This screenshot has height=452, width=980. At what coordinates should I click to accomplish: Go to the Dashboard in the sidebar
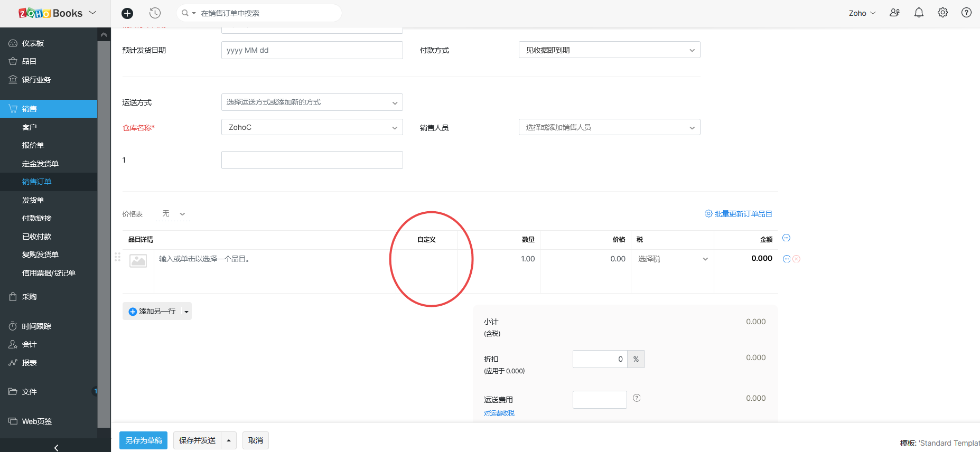point(33,43)
